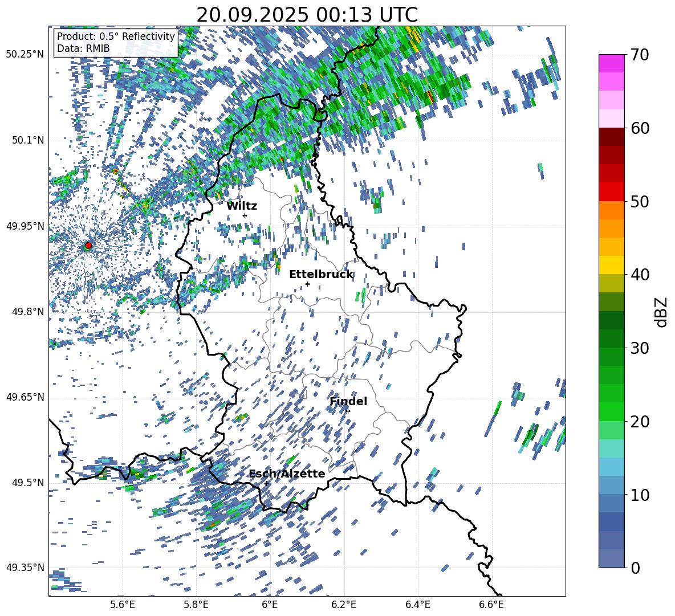This screenshot has width=675, height=616.
Task: Click the 5.8°E longitude label
Action: point(196,605)
